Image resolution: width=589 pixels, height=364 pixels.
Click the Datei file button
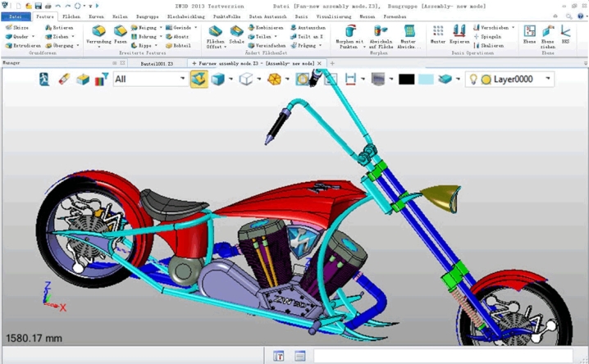(x=16, y=16)
